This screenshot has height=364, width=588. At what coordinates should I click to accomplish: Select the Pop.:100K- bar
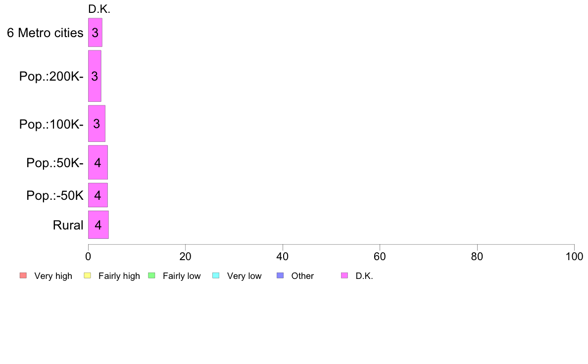click(97, 124)
